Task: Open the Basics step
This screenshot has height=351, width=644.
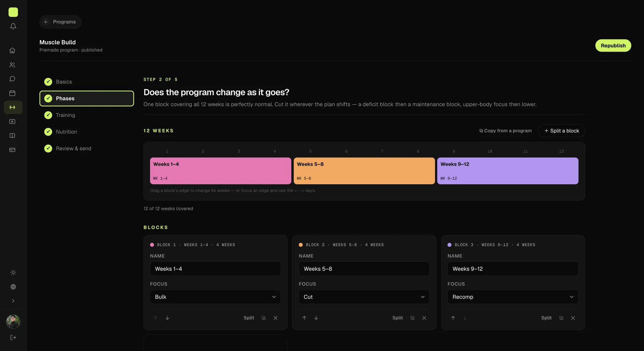Action: [87, 82]
